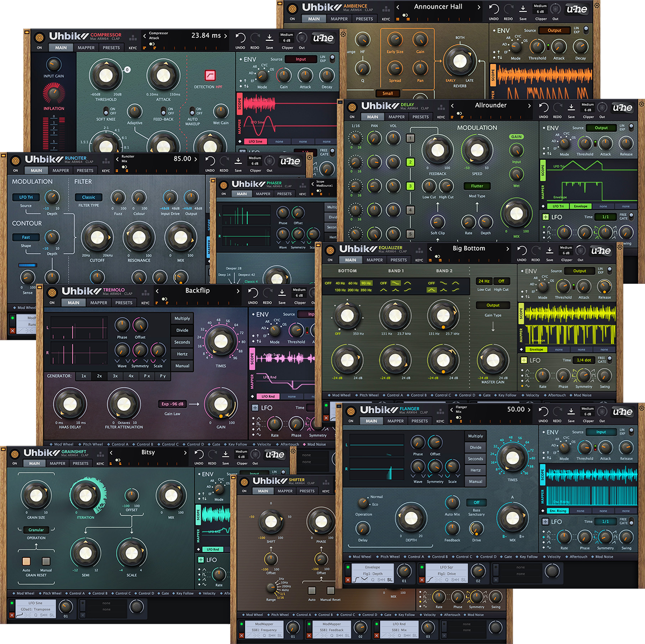The width and height of the screenshot is (645, 644).
Task: Click Undo arrow in Equalizer header
Action: (x=521, y=251)
